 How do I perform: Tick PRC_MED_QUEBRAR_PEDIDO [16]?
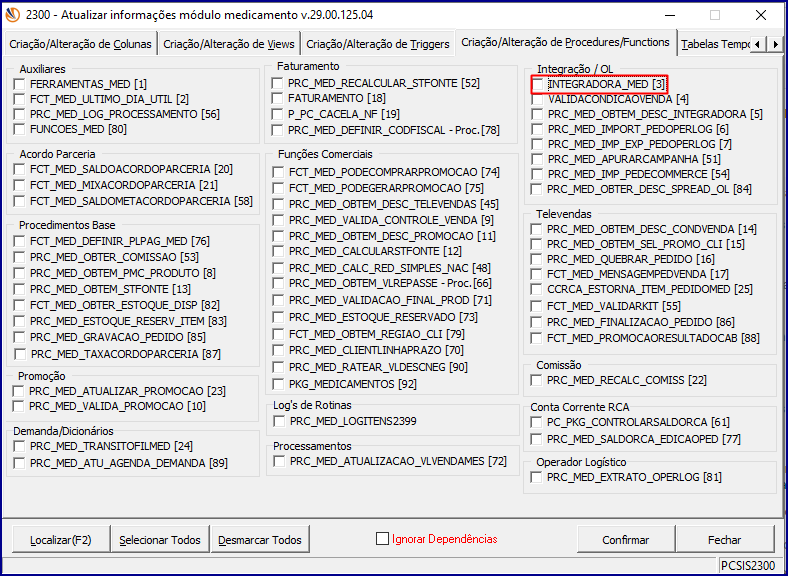pos(537,259)
